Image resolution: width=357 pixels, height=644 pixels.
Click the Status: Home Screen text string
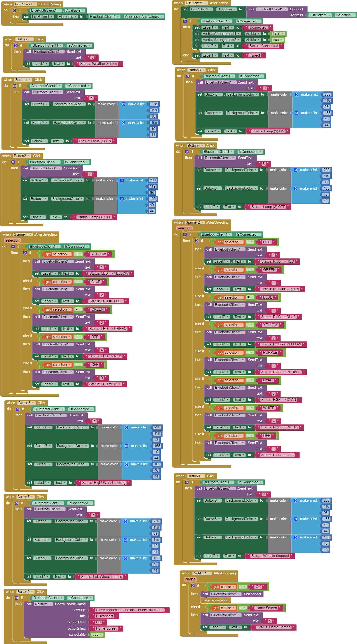274,627
